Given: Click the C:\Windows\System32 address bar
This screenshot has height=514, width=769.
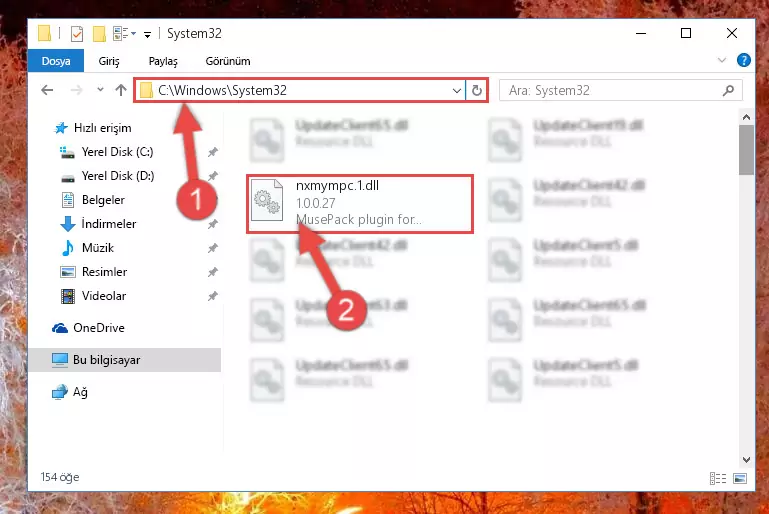Looking at the screenshot, I should pyautogui.click(x=300, y=90).
